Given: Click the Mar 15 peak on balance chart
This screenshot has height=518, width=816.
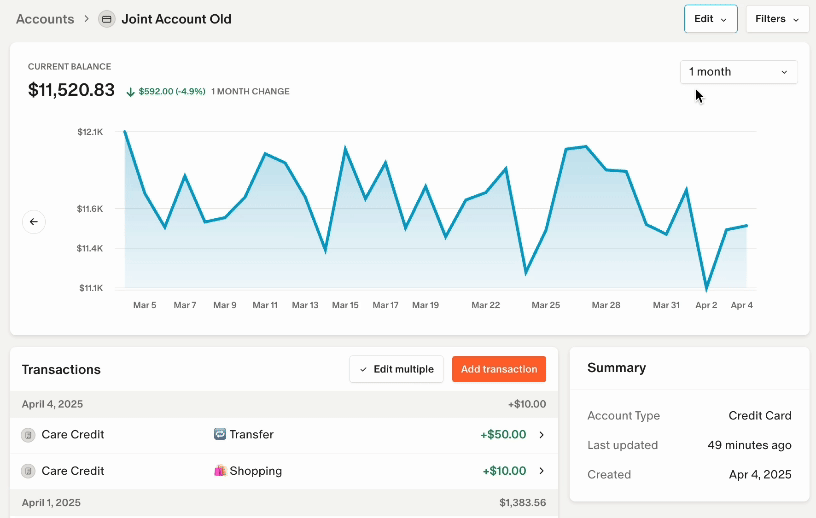Looking at the screenshot, I should click(345, 149).
